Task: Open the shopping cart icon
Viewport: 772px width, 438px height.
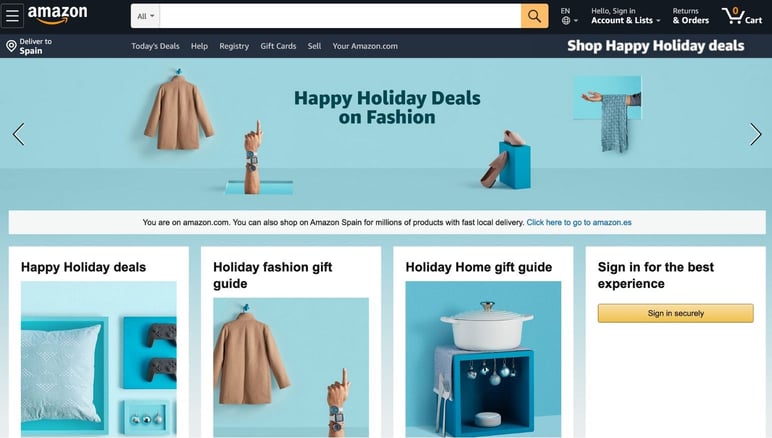Action: 741,16
